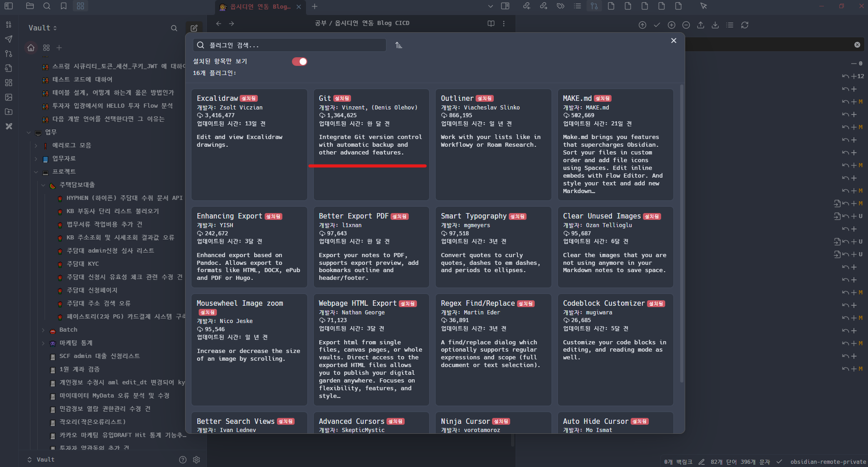
Task: Toggle the 설치된 항목만 보기 switch
Action: 300,61
